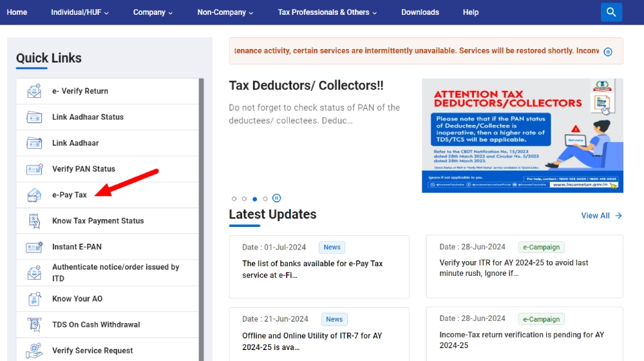Open the e- Verify Return quick link
The width and height of the screenshot is (644, 361).
pos(108,91)
